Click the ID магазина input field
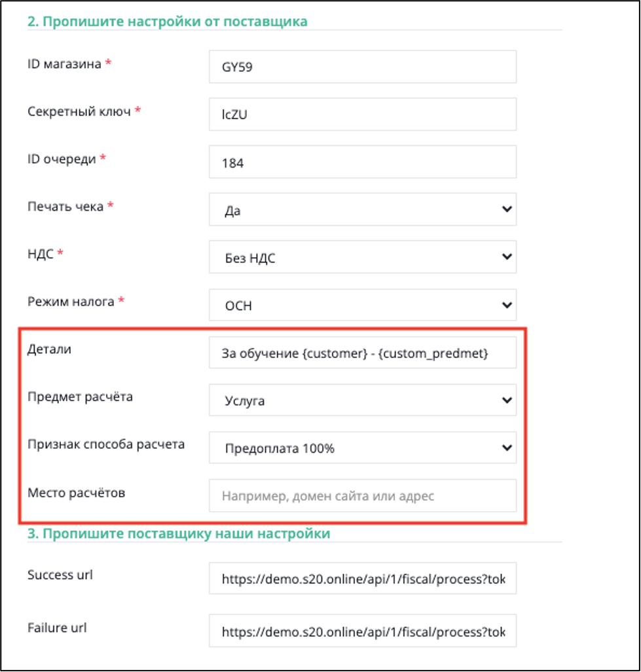Image resolution: width=641 pixels, height=672 pixels. (363, 67)
